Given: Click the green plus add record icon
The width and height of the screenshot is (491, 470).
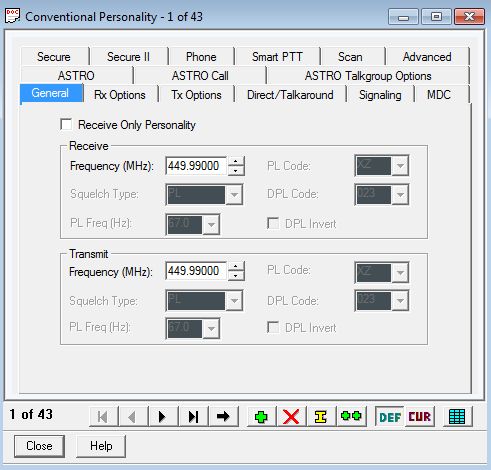Looking at the screenshot, I should tap(261, 417).
